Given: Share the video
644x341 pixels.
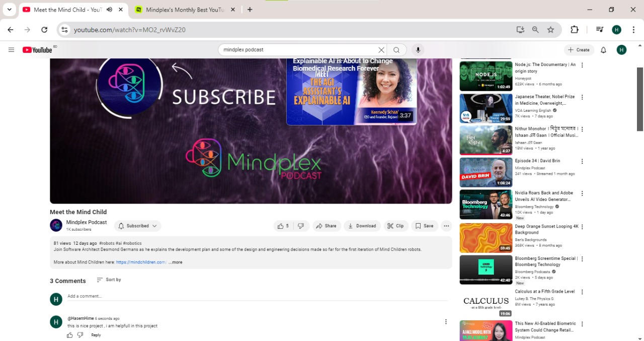Looking at the screenshot, I should (x=326, y=226).
